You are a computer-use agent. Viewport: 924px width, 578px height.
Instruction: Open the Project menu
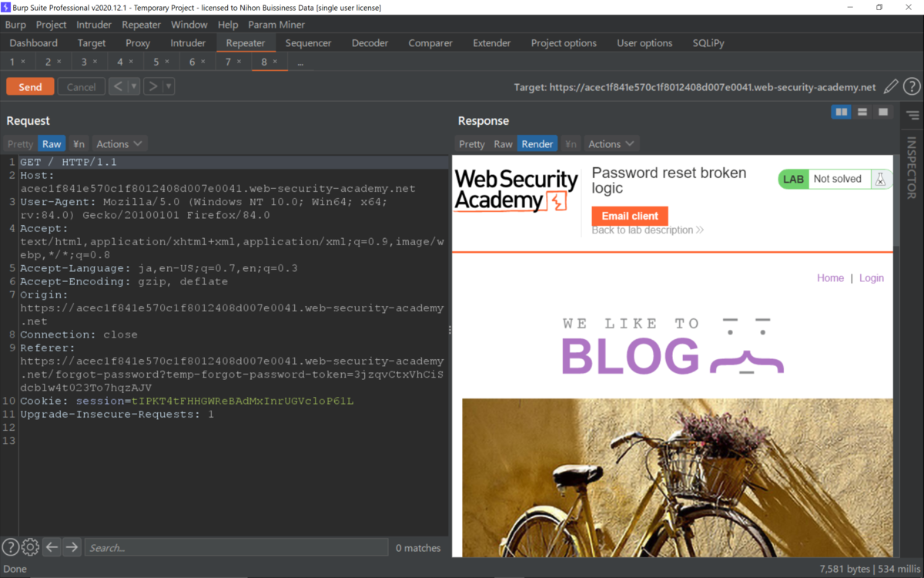pos(52,25)
